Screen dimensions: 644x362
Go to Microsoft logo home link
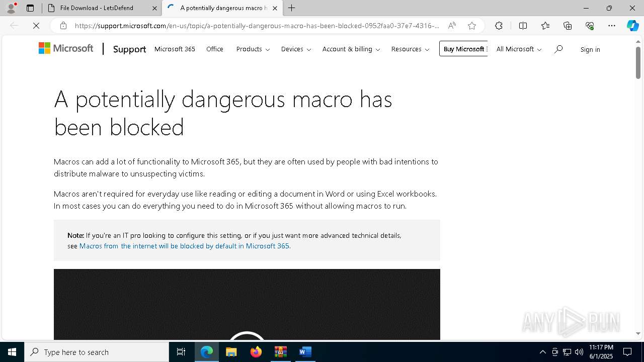click(x=66, y=48)
